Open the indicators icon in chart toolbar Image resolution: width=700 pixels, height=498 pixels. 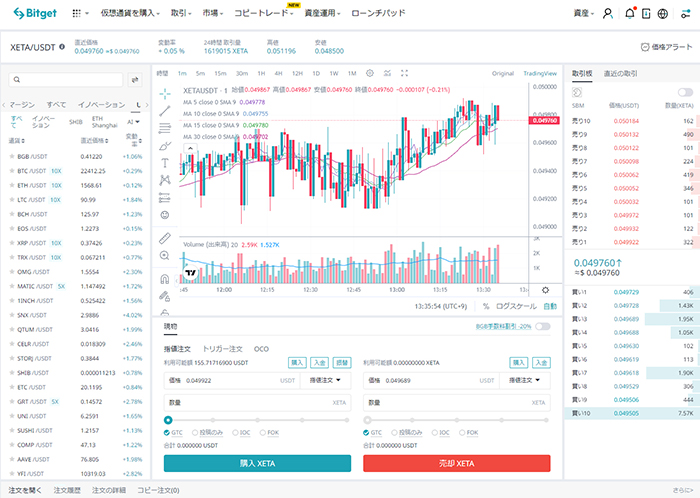coord(387,73)
